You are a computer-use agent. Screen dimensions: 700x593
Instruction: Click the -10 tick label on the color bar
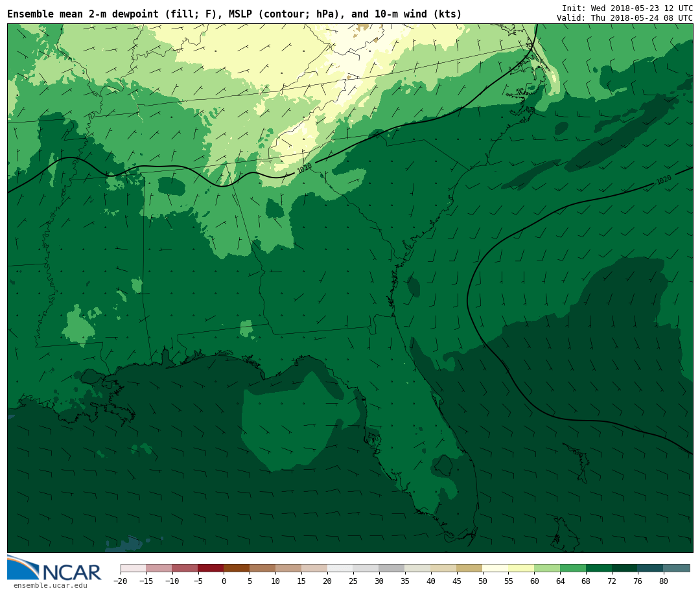[x=172, y=581]
